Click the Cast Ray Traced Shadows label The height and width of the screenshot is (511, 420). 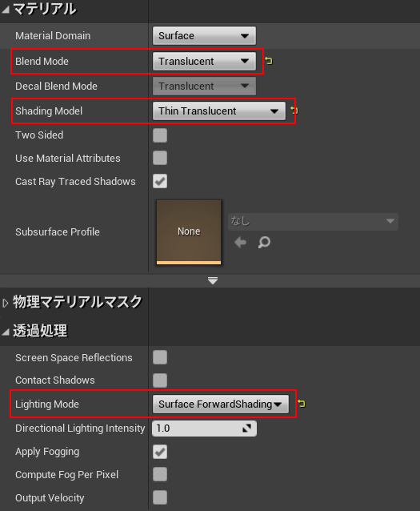[x=75, y=182]
